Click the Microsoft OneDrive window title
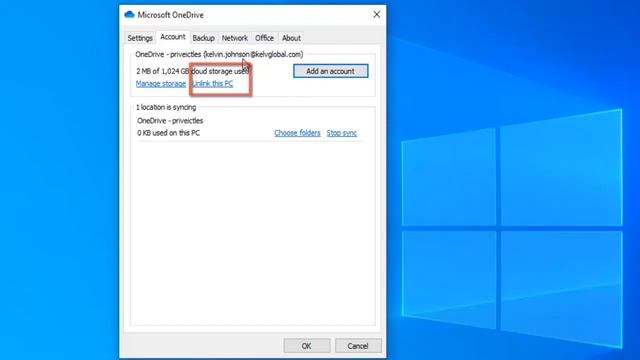The height and width of the screenshot is (360, 640). (x=171, y=15)
